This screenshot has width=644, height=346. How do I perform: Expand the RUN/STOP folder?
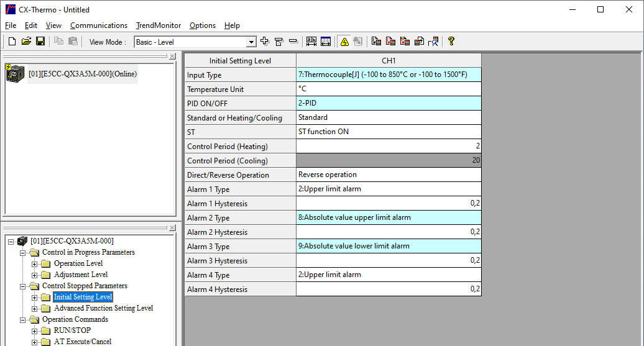(x=35, y=331)
